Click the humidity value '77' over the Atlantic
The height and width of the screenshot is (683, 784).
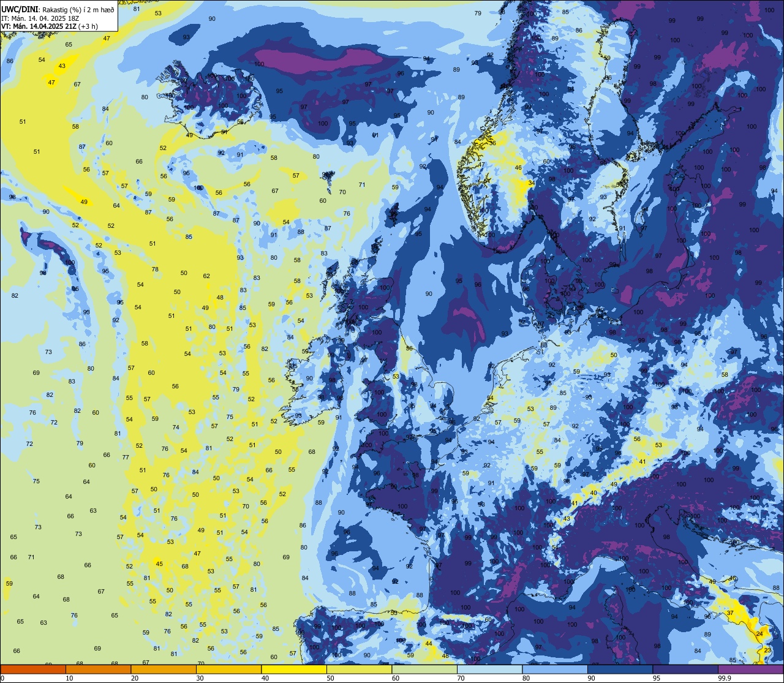pos(126,457)
